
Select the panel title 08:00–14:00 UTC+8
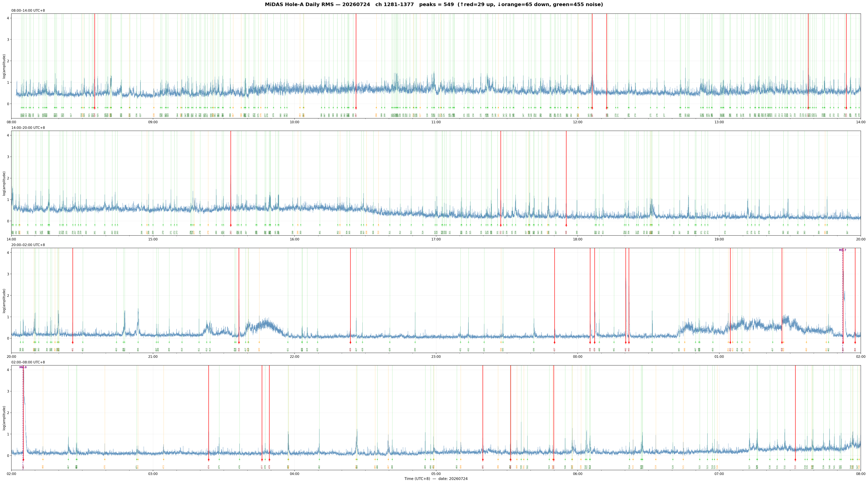(28, 10)
